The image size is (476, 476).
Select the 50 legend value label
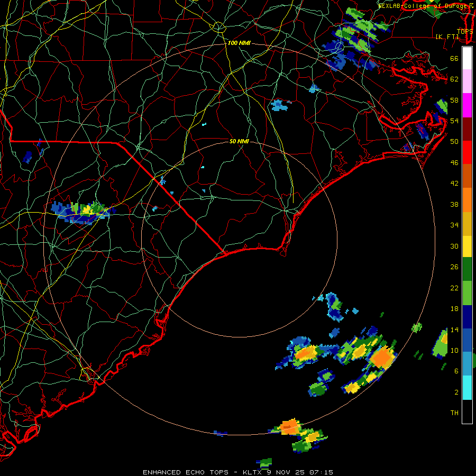454,141
